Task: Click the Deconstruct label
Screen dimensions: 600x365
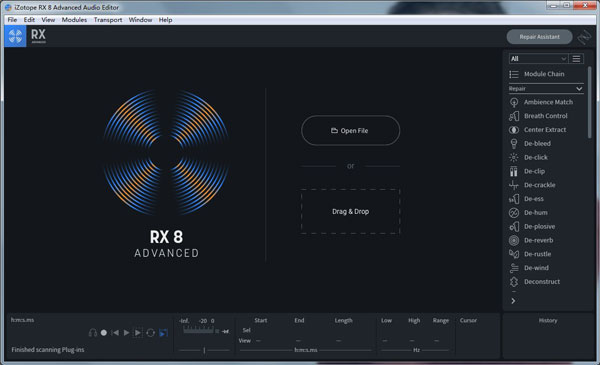Action: [542, 282]
